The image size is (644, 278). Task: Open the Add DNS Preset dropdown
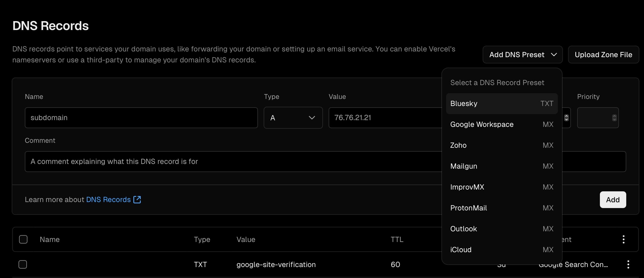click(x=522, y=55)
